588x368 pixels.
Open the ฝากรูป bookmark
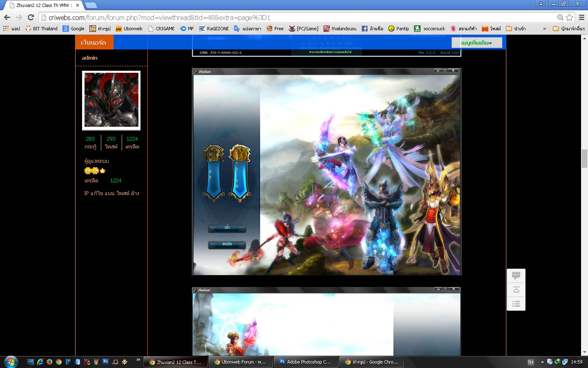point(100,29)
